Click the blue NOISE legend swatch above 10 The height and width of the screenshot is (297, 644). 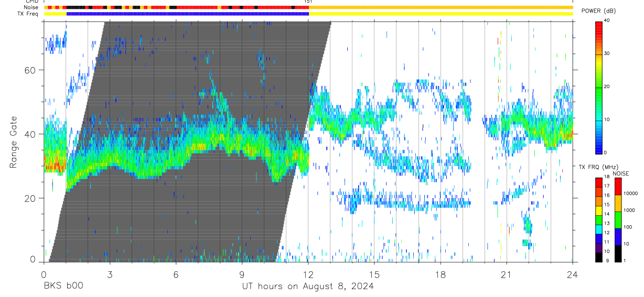coord(618,236)
